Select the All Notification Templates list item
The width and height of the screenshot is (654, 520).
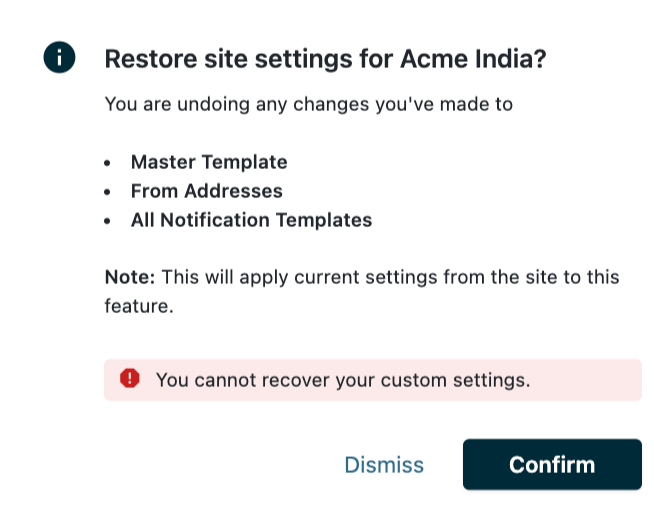[x=251, y=220]
